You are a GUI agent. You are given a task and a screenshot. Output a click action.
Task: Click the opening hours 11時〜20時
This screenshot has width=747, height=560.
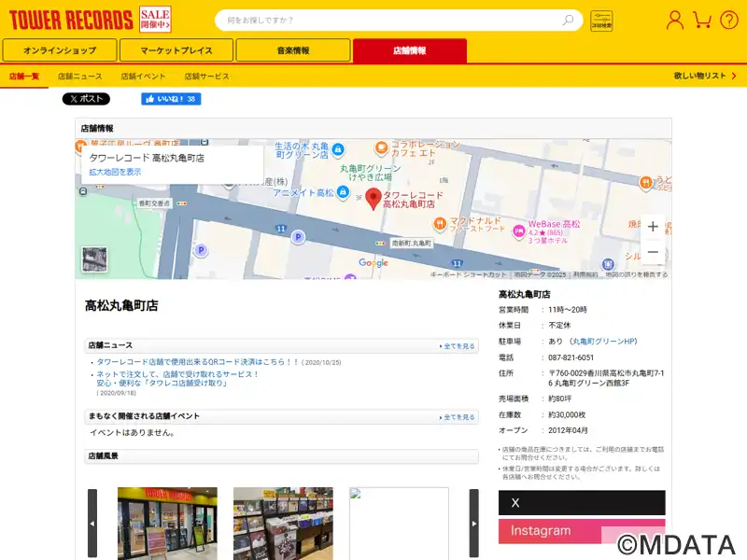[x=568, y=310]
